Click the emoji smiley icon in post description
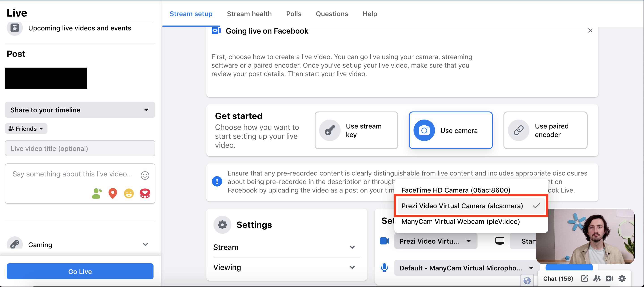The image size is (644, 287). 145,176
